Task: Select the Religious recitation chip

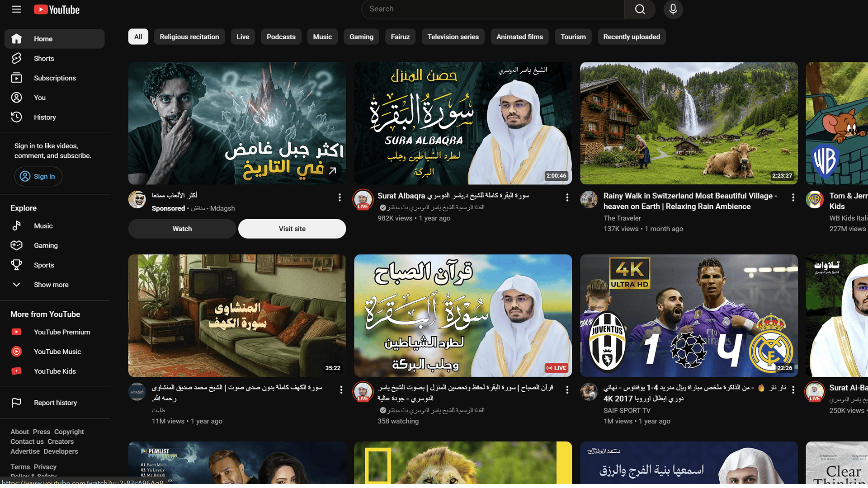Action: coord(189,37)
